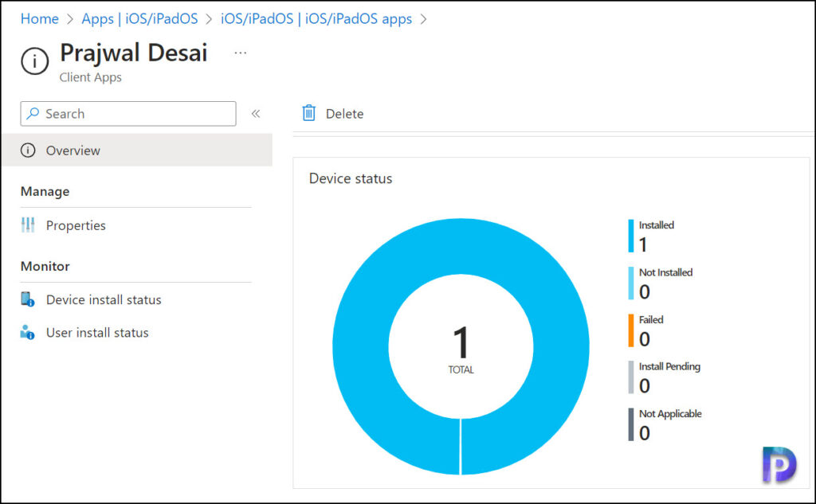Open the Properties menu item
The width and height of the screenshot is (816, 504).
[x=76, y=225]
